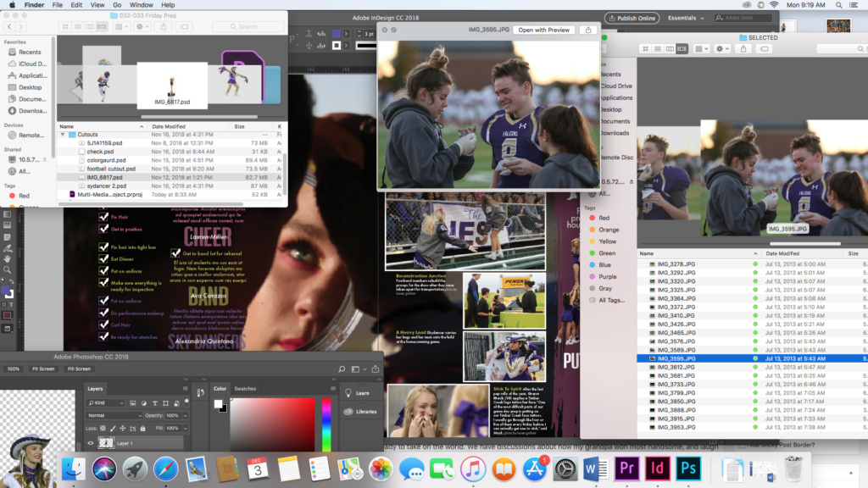The height and width of the screenshot is (488, 868).
Task: Select the type layer filter icon
Action: click(154, 403)
